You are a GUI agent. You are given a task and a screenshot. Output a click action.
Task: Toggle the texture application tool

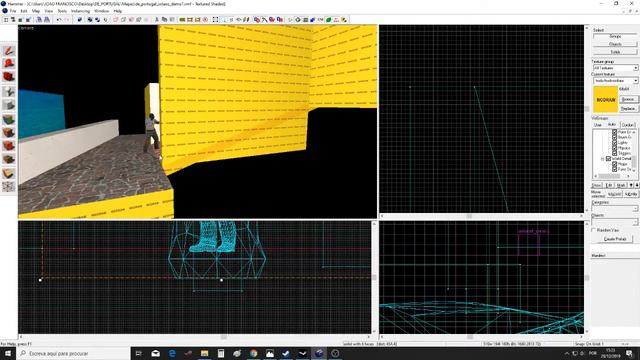click(x=9, y=119)
